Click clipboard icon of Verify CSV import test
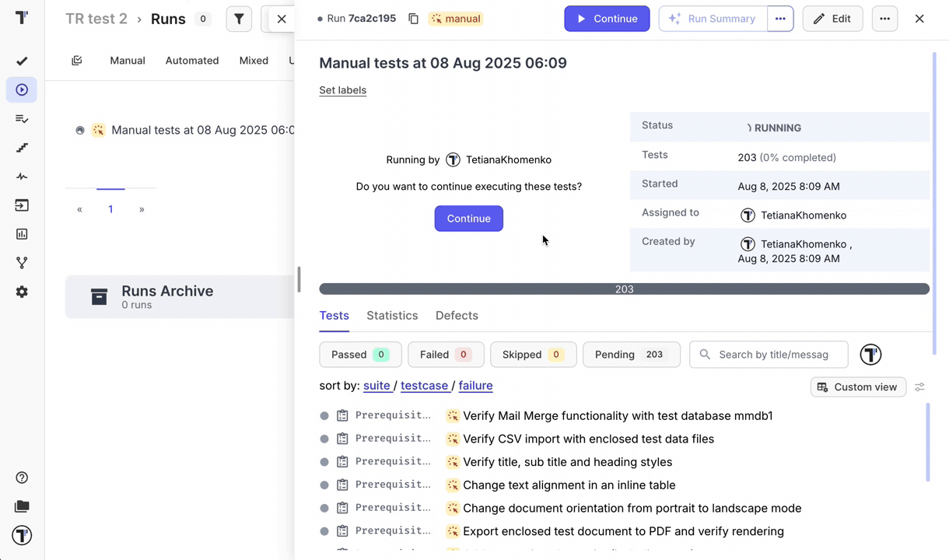Image resolution: width=949 pixels, height=560 pixels. click(342, 439)
